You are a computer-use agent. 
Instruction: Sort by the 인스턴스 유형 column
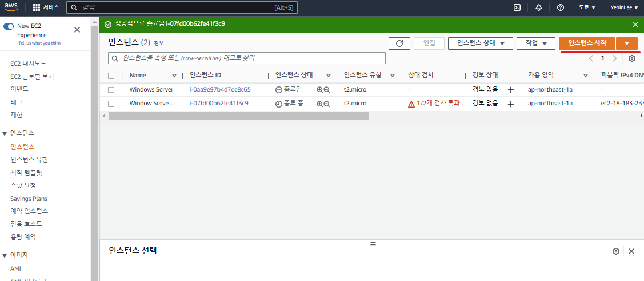pos(392,76)
